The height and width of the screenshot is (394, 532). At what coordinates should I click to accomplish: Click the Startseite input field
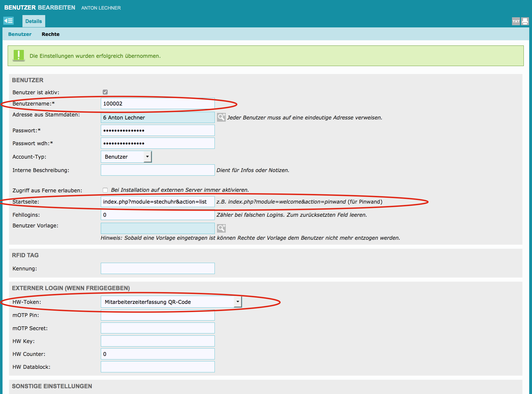tap(158, 202)
